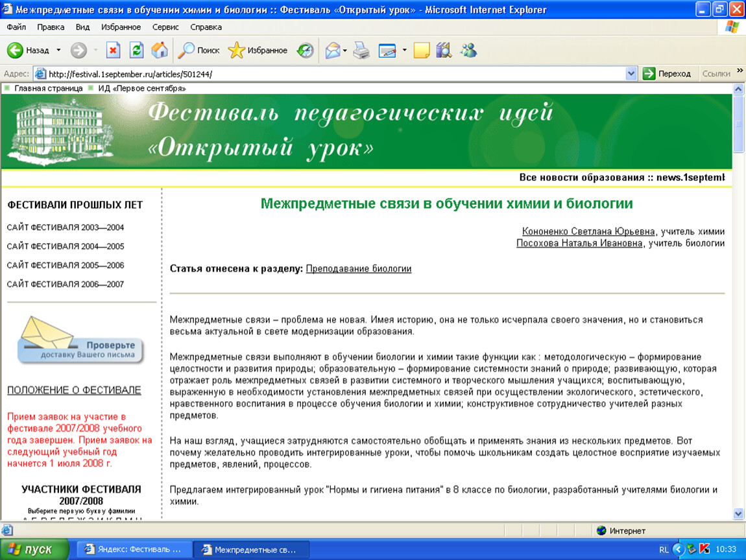Go to the Home page icon
746x560 pixels.
tap(159, 51)
